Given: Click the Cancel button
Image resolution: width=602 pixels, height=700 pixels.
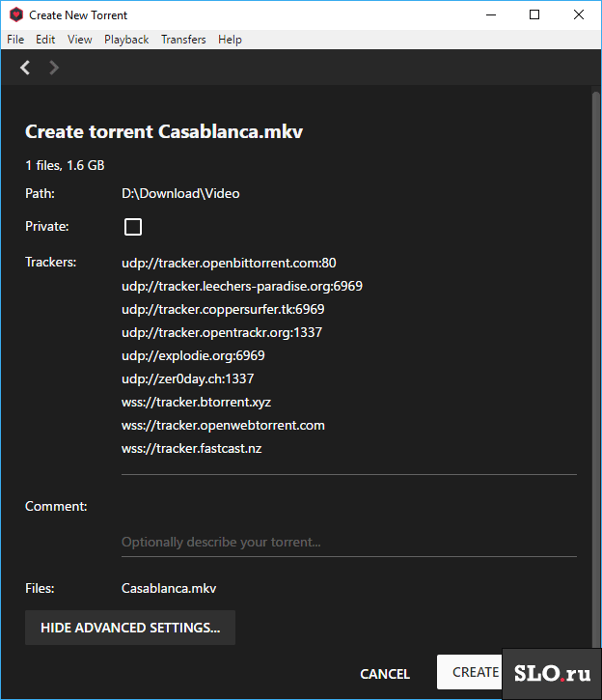Looking at the screenshot, I should tap(385, 674).
